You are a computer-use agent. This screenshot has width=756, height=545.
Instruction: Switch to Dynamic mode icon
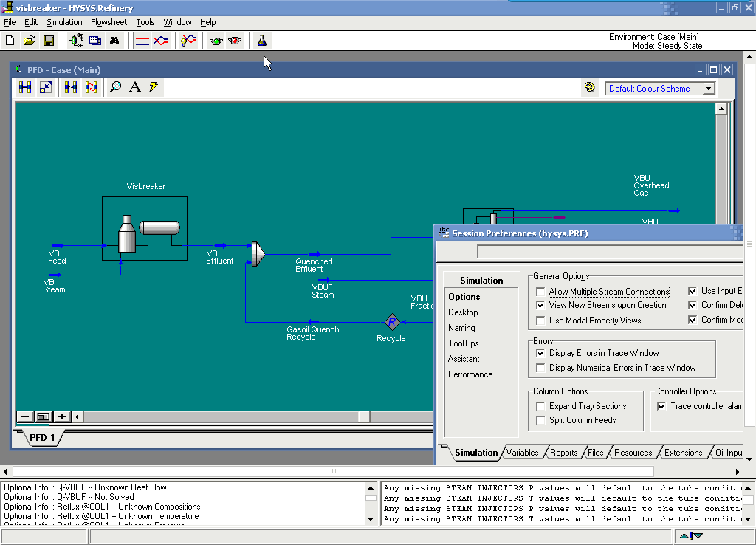[x=160, y=41]
